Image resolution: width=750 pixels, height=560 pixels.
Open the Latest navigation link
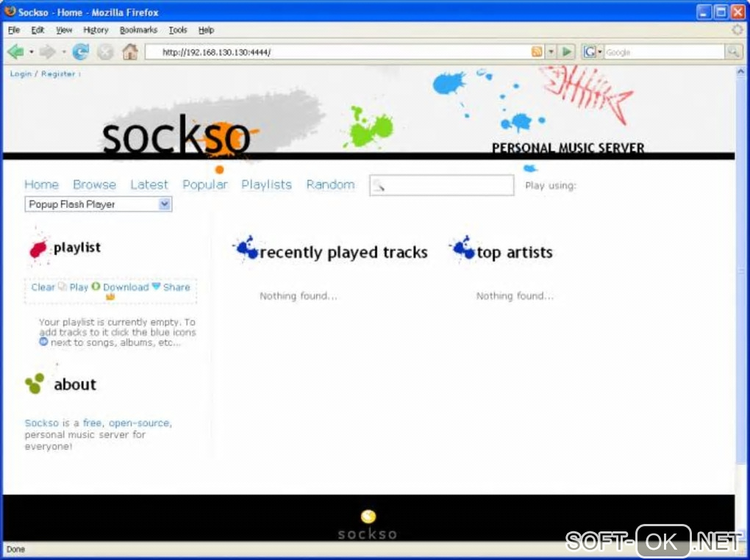point(149,184)
